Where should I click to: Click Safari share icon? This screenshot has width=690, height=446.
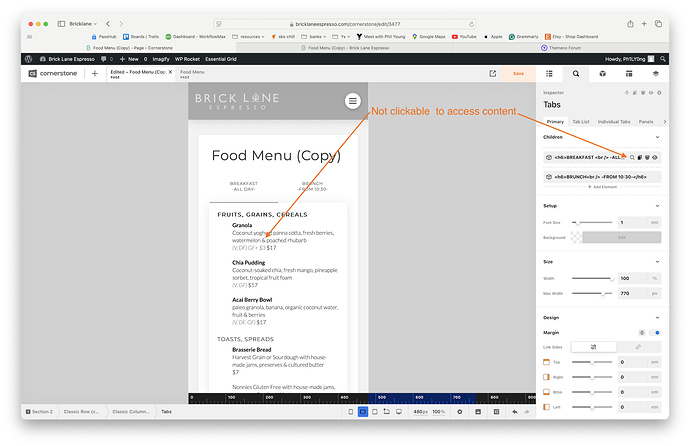click(x=630, y=24)
